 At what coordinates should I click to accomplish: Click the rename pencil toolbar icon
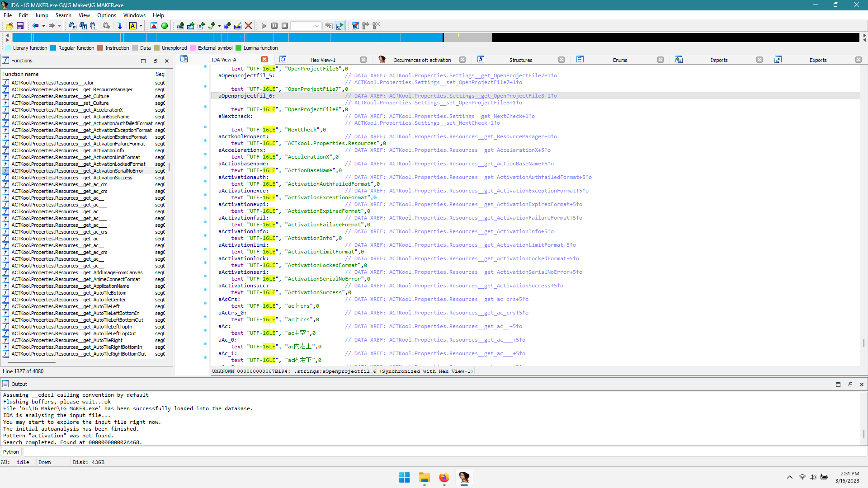(238, 26)
